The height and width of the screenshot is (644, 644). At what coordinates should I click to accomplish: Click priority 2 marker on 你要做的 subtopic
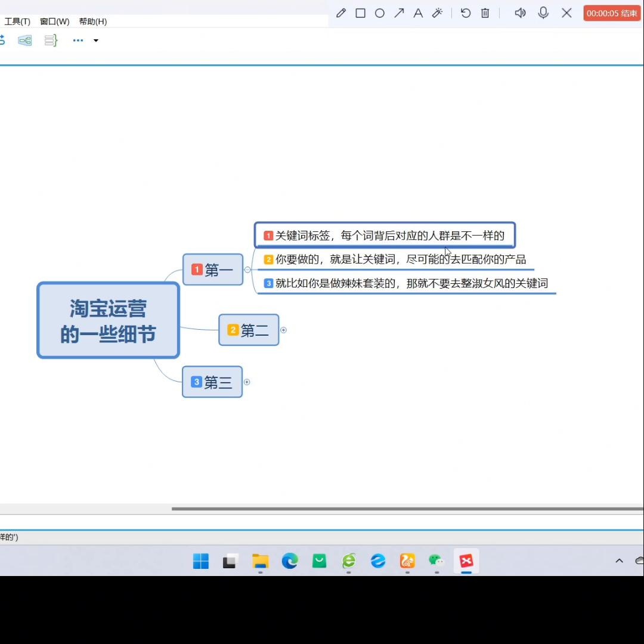click(268, 259)
